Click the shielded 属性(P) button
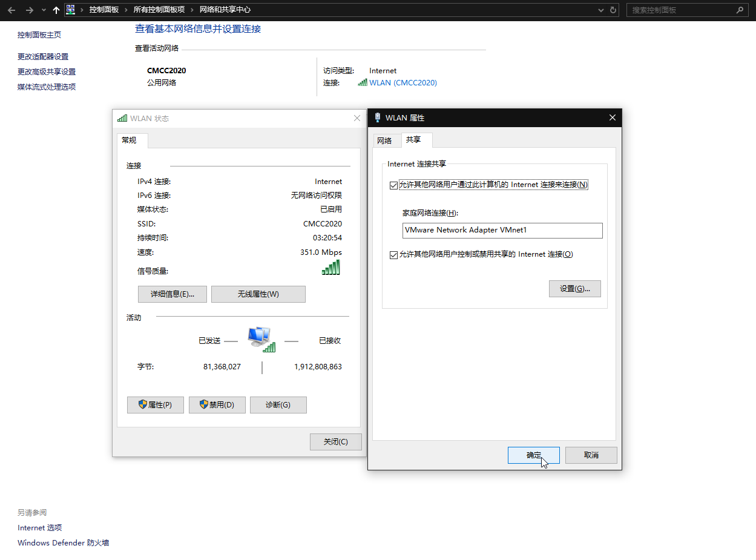This screenshot has width=756, height=560. [156, 405]
